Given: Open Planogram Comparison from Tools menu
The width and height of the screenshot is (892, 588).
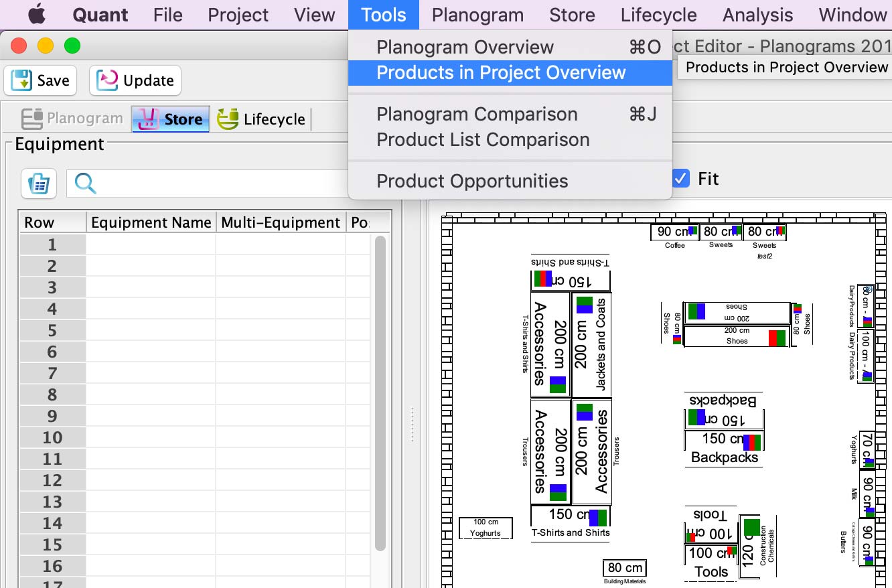Looking at the screenshot, I should click(x=477, y=115).
